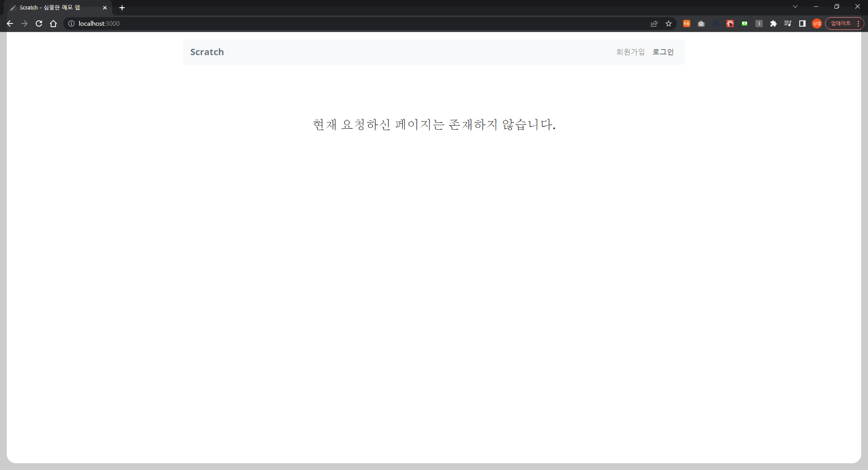
Task: Navigate back with the back arrow
Action: [x=9, y=23]
